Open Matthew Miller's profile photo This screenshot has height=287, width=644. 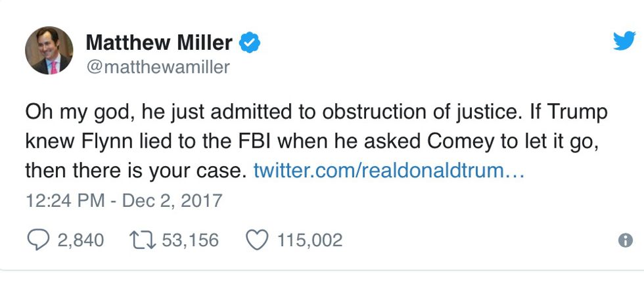pos(49,51)
